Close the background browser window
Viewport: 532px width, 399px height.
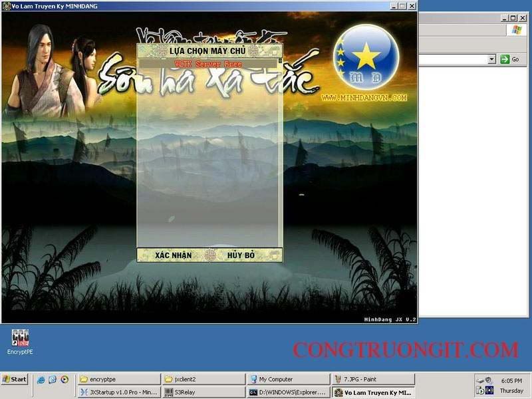pos(523,18)
